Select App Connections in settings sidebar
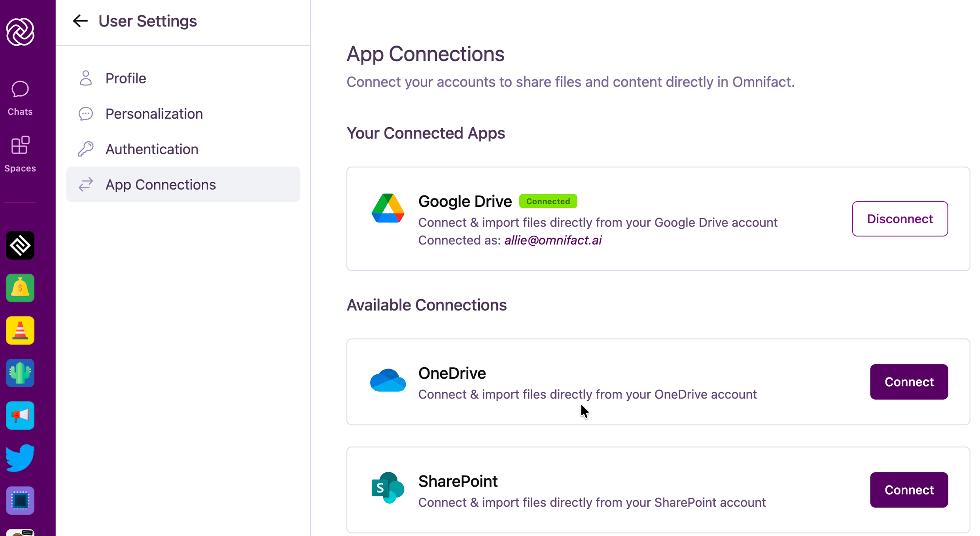The height and width of the screenshot is (536, 980). coord(160,185)
